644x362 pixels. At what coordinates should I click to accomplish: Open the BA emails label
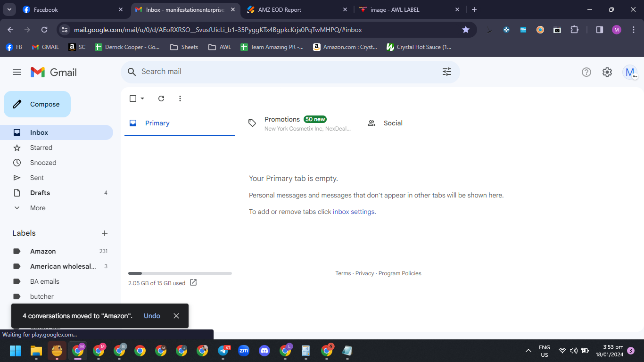(57, 281)
